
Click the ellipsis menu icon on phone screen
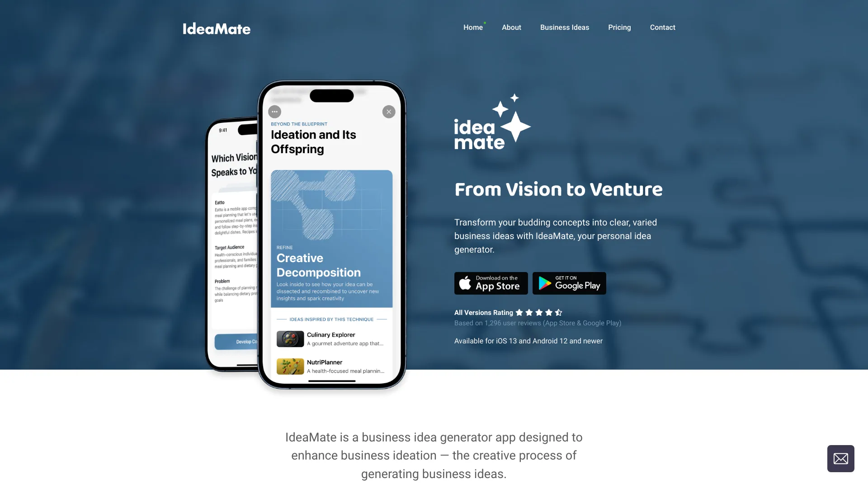(275, 112)
